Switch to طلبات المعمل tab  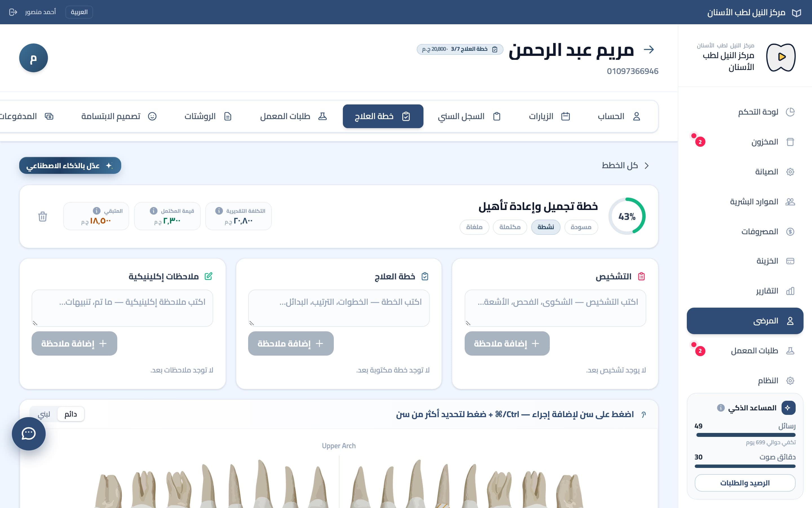tap(293, 116)
